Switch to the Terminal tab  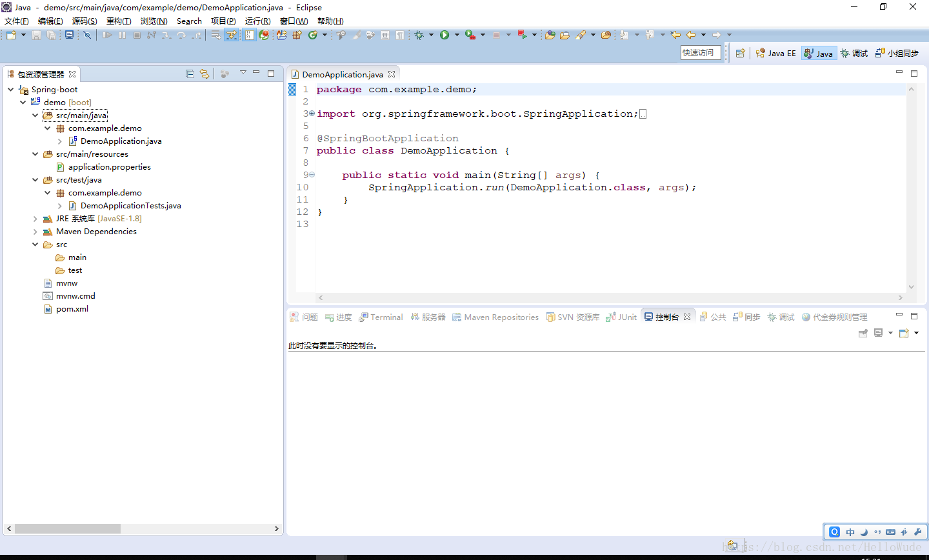381,317
